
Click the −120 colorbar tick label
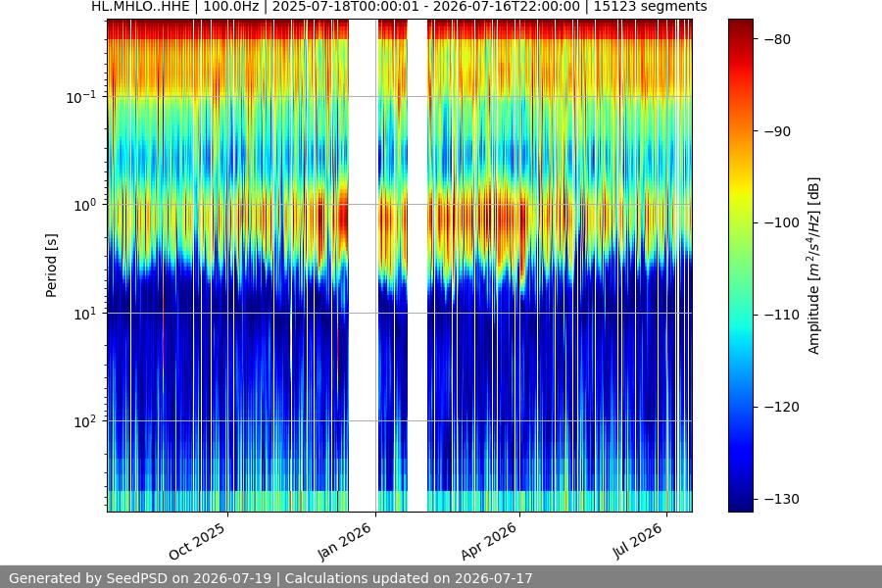click(x=782, y=407)
